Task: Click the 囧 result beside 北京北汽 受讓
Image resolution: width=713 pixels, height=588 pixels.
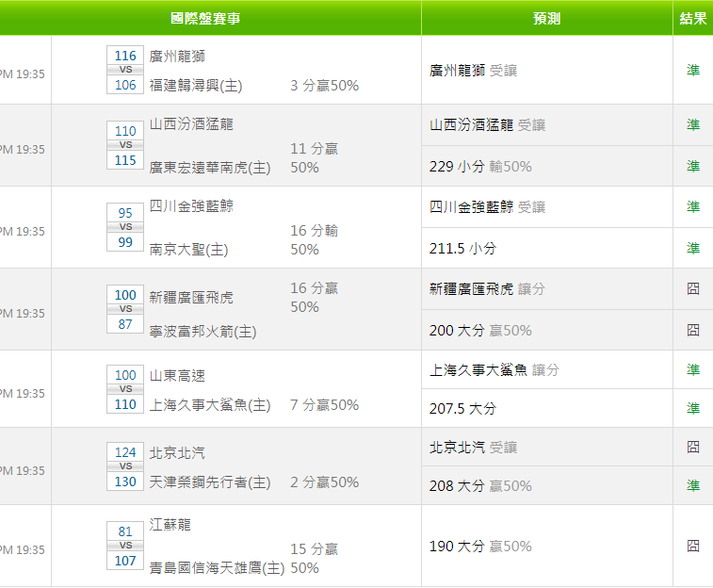Action: 693,447
